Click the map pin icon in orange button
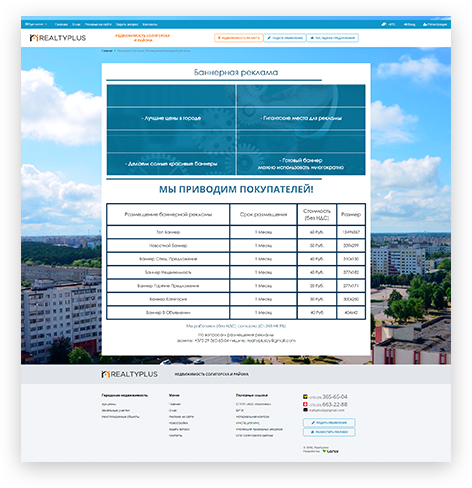The width and height of the screenshot is (472, 488). [x=219, y=38]
